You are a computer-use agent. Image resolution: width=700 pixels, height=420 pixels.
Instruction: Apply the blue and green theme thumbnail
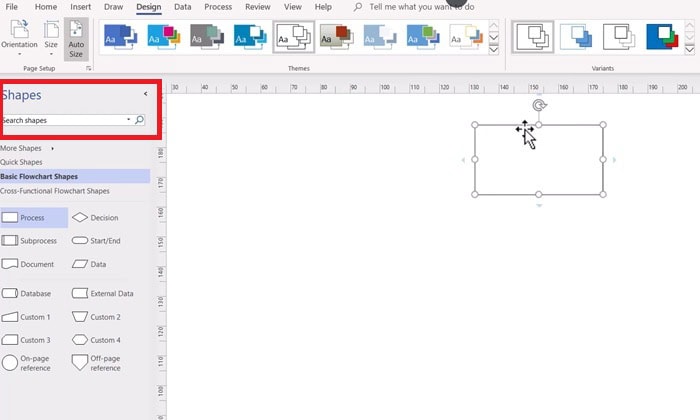pos(423,37)
